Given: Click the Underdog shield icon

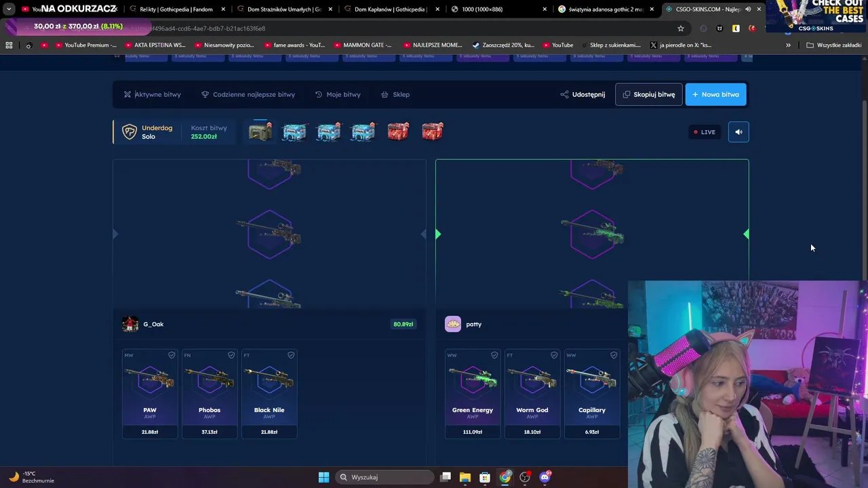Looking at the screenshot, I should point(129,132).
